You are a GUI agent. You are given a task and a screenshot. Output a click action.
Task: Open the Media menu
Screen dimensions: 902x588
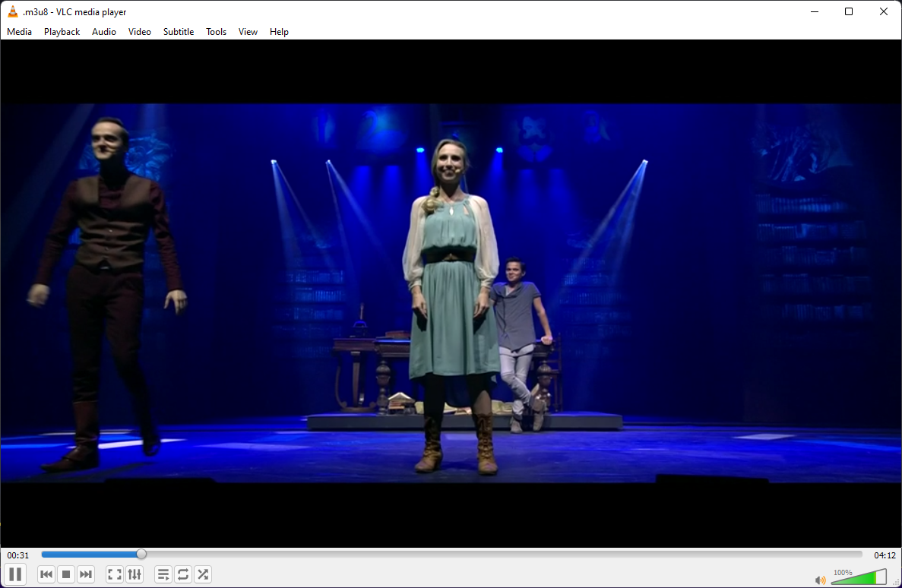[x=20, y=32]
